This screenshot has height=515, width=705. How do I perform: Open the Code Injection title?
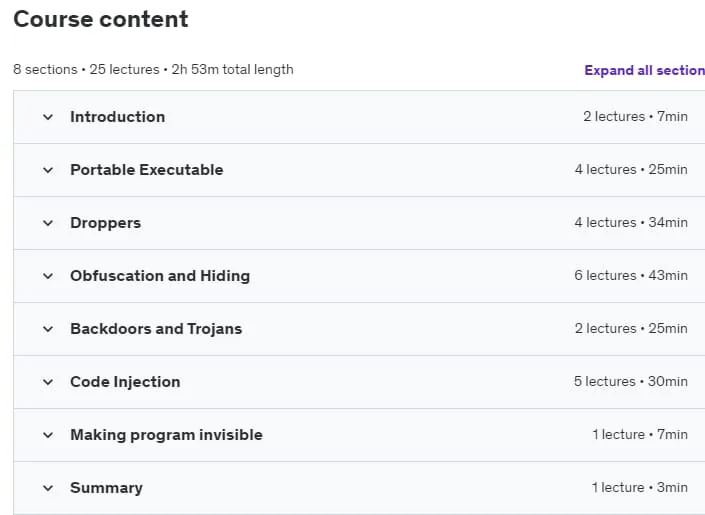point(125,382)
